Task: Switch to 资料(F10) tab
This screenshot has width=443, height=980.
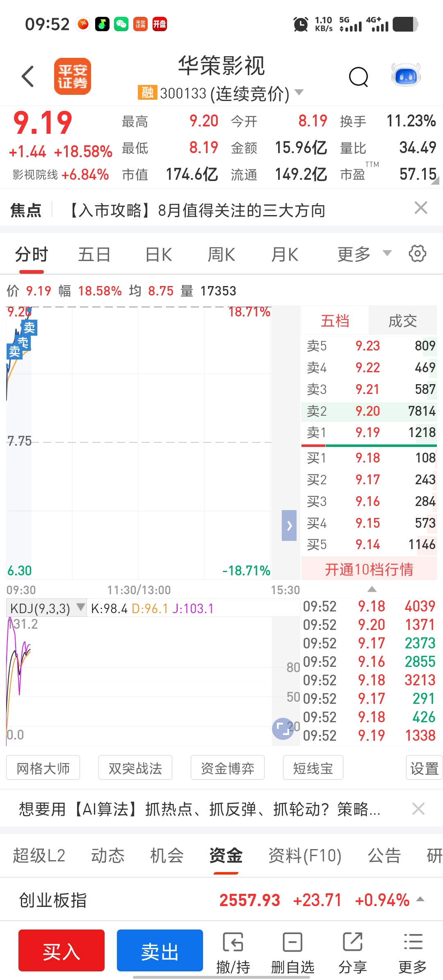Action: (305, 856)
